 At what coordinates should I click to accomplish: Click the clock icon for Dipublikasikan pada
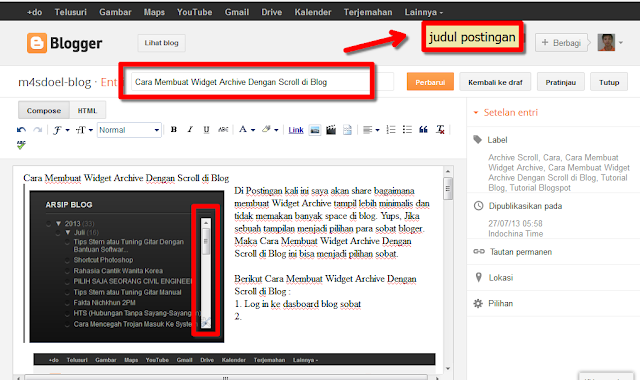(478, 206)
